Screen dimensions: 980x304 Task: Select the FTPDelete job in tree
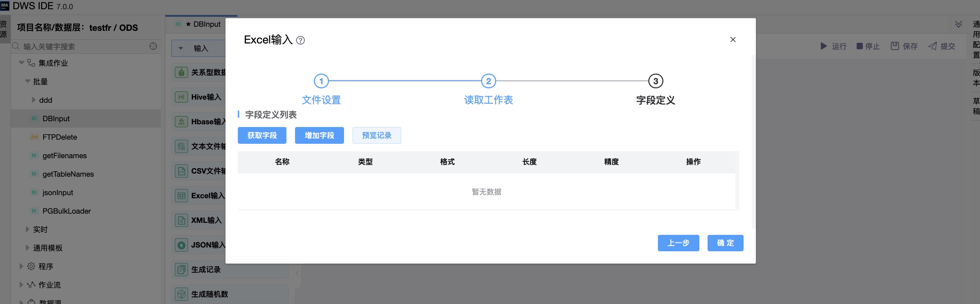60,137
